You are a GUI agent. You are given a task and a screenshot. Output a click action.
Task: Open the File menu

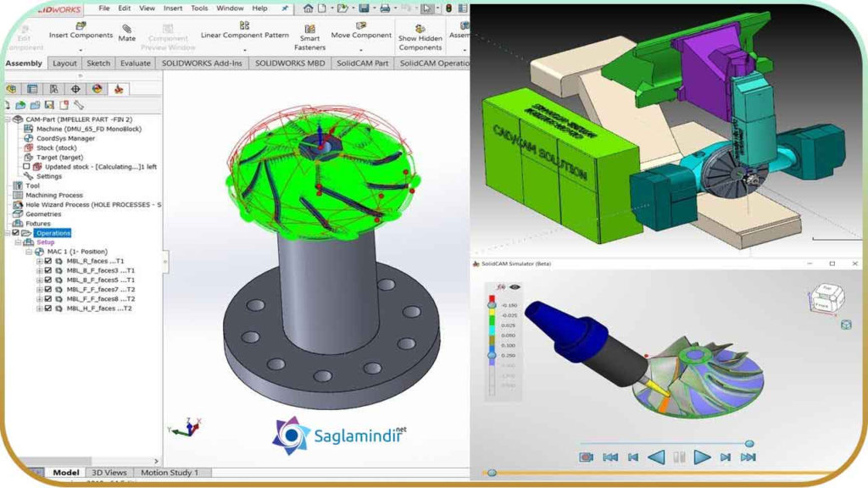coord(104,8)
